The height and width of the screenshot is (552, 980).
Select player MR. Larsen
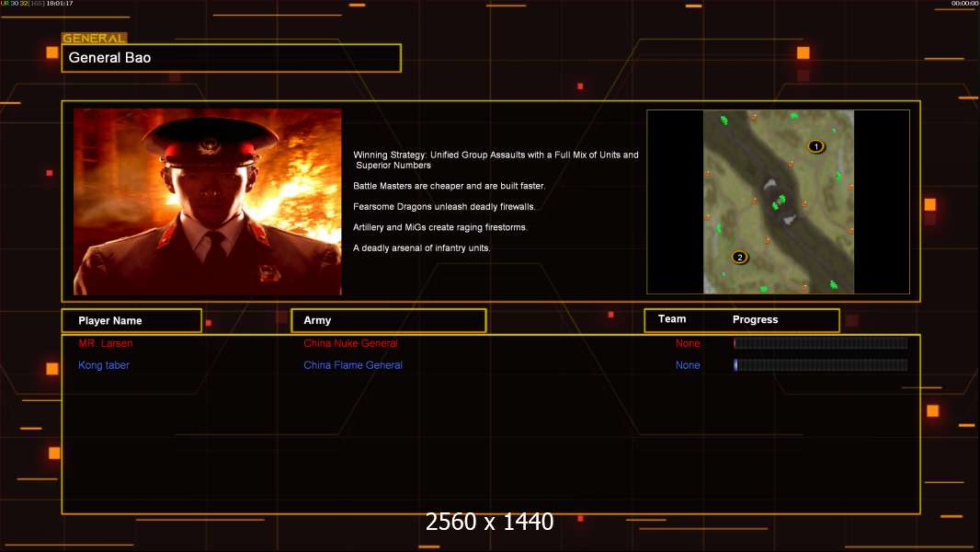point(105,343)
